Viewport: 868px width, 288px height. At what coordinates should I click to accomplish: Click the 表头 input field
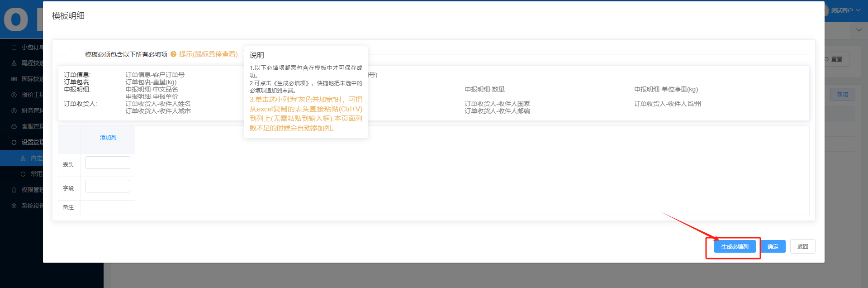(x=108, y=163)
